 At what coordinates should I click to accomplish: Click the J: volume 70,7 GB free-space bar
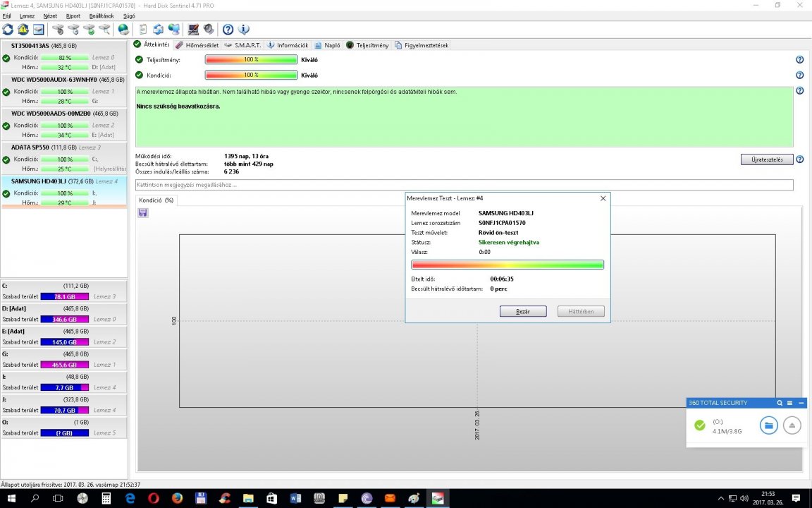(65, 410)
